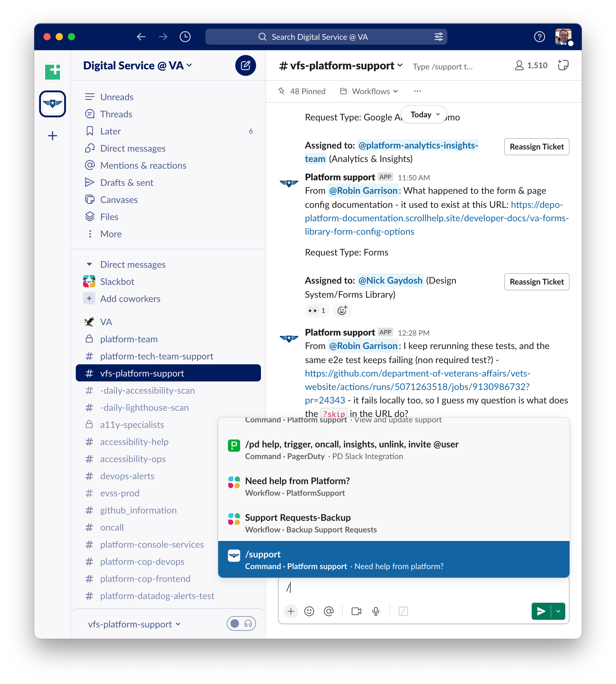The image size is (616, 684).
Task: Open the Digital Service @ VA workspace dropdown
Action: pos(137,65)
